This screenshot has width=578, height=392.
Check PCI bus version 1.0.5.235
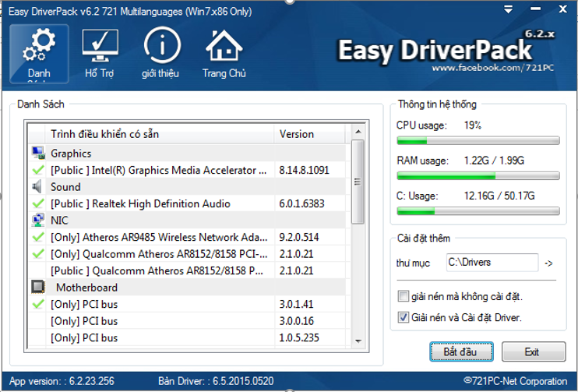click(x=38, y=337)
